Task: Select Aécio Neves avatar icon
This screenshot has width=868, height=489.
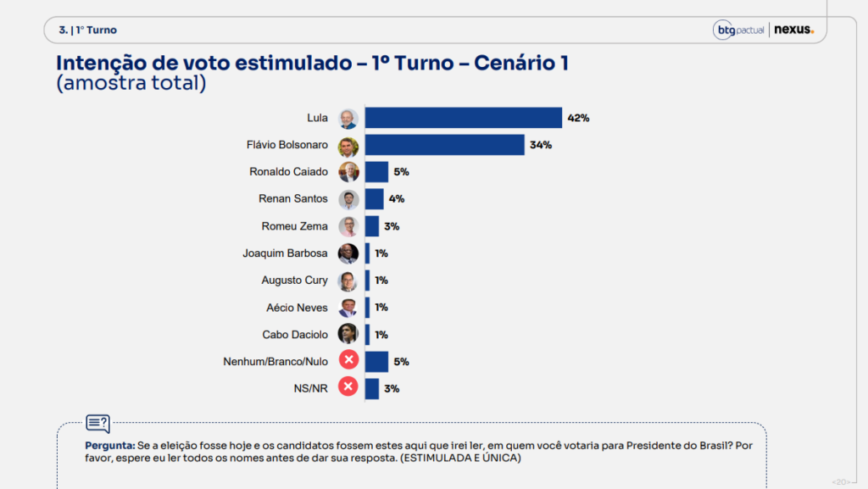Action: click(348, 308)
